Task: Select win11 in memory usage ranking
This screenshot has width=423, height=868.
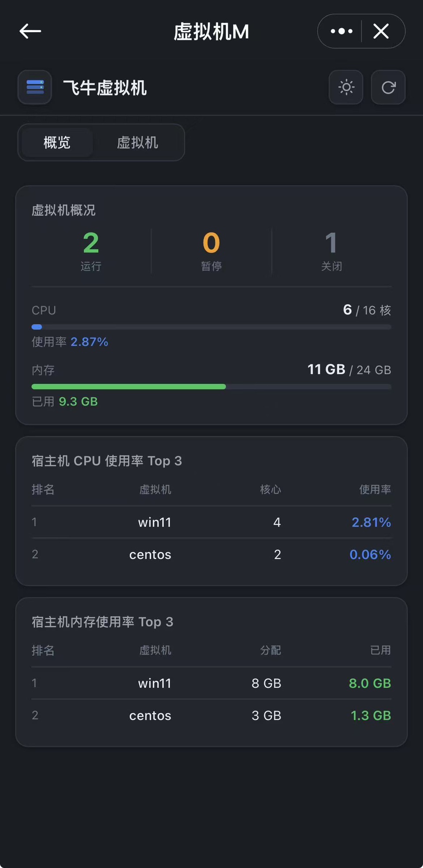Action: coord(154,683)
